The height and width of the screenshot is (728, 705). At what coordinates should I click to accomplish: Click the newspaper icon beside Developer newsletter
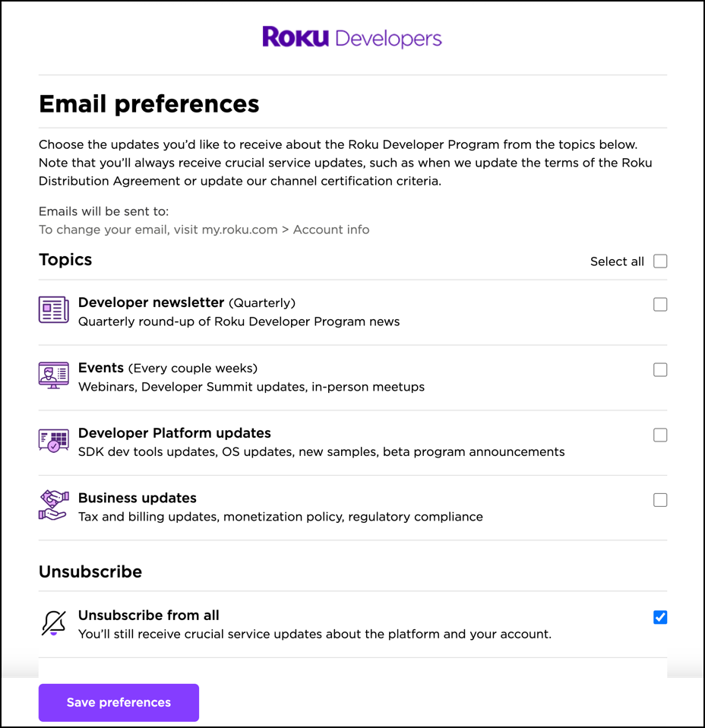(x=52, y=309)
